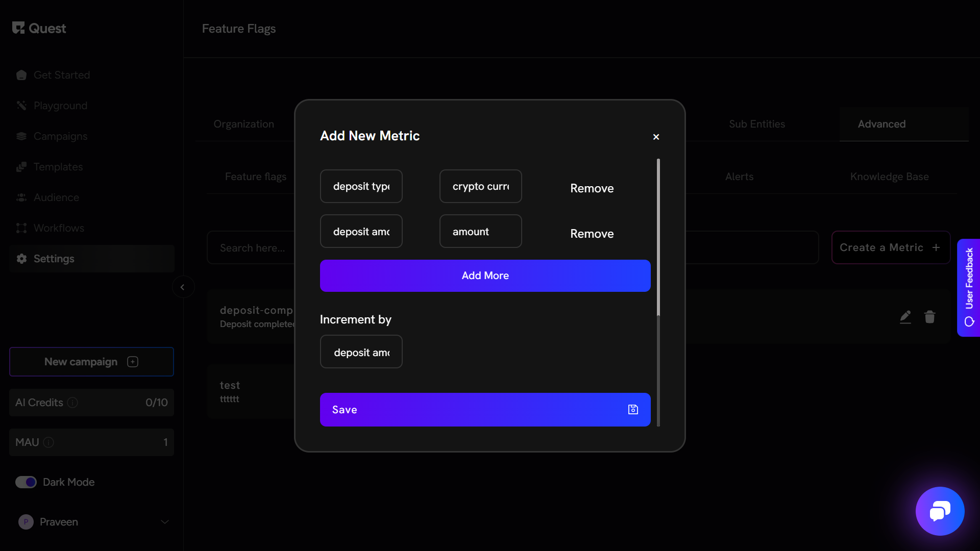Save the new metric
The width and height of the screenshot is (980, 551).
(485, 410)
